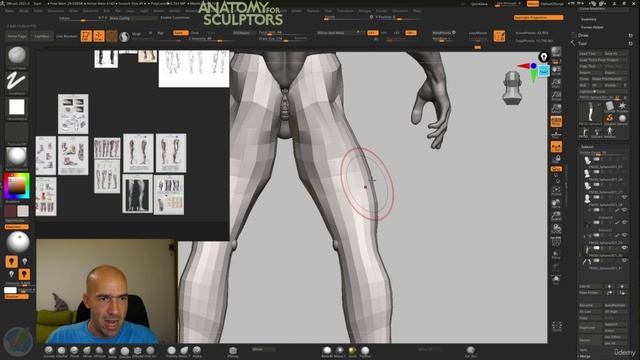Screen dimensions: 640x360
Task: Pick the Gold material at bottom shelf
Action: click(x=352, y=351)
